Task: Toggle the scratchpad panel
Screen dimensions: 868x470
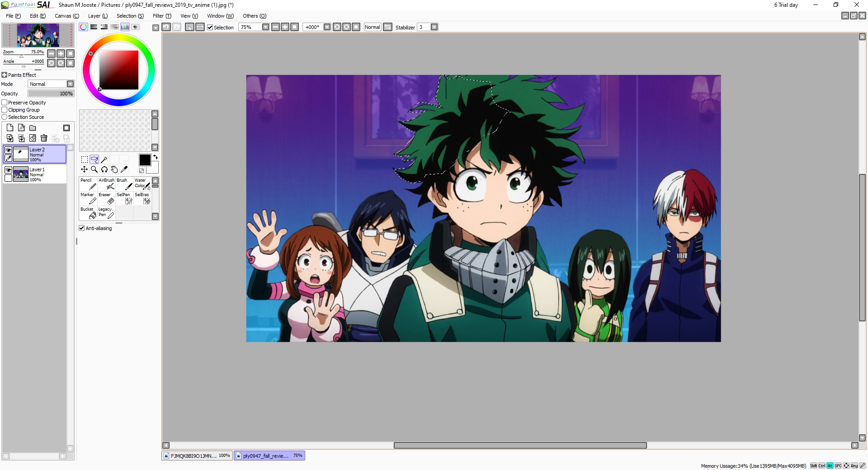Action: click(135, 27)
